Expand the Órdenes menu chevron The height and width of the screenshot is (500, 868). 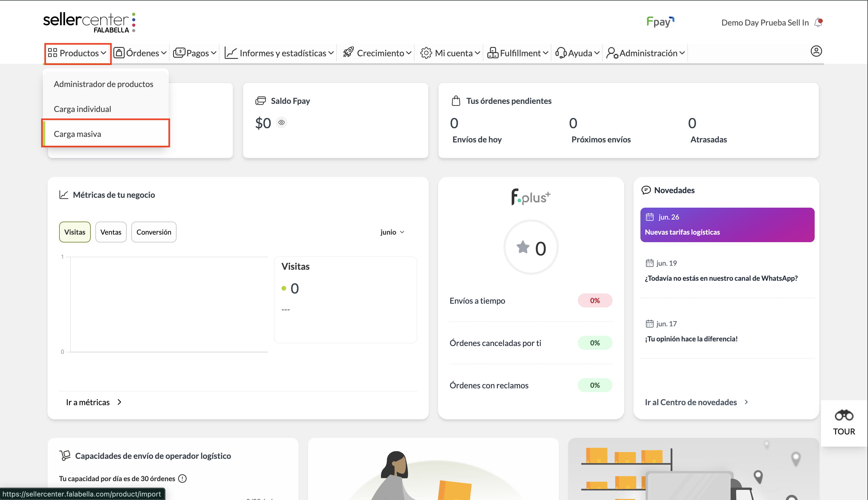coord(164,53)
